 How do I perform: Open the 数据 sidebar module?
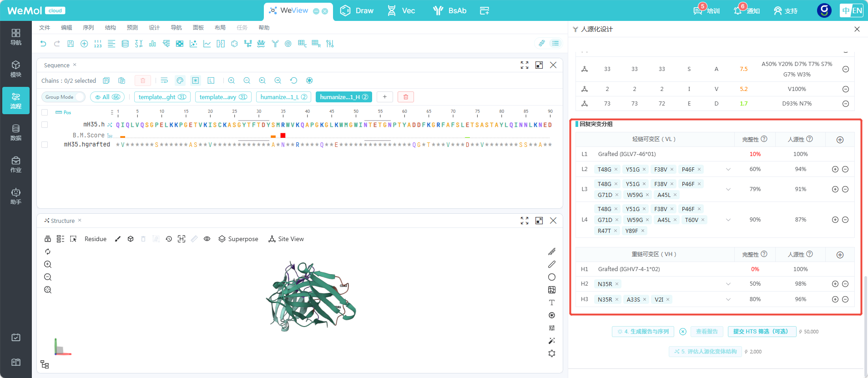tap(16, 132)
